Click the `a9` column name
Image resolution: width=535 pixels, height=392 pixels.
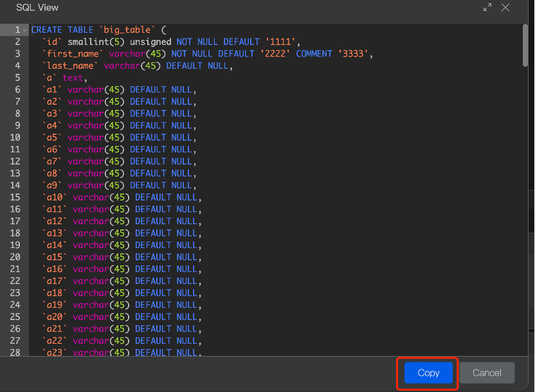(52, 185)
